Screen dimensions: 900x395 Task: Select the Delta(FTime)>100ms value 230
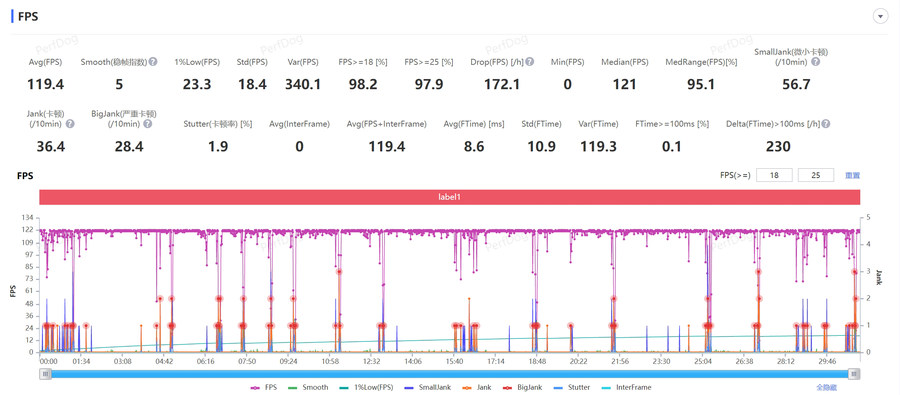(x=778, y=147)
